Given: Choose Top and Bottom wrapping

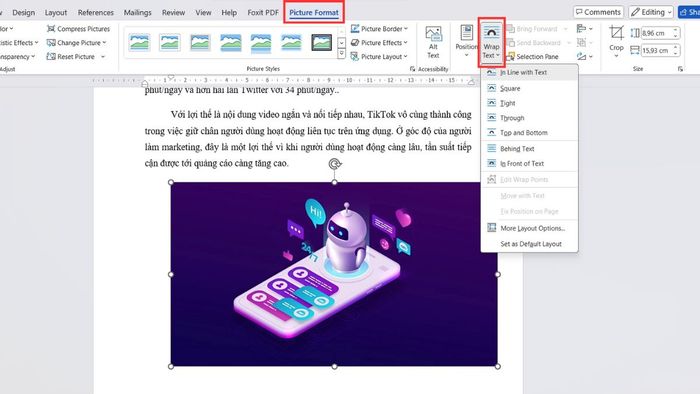Looking at the screenshot, I should click(x=529, y=133).
